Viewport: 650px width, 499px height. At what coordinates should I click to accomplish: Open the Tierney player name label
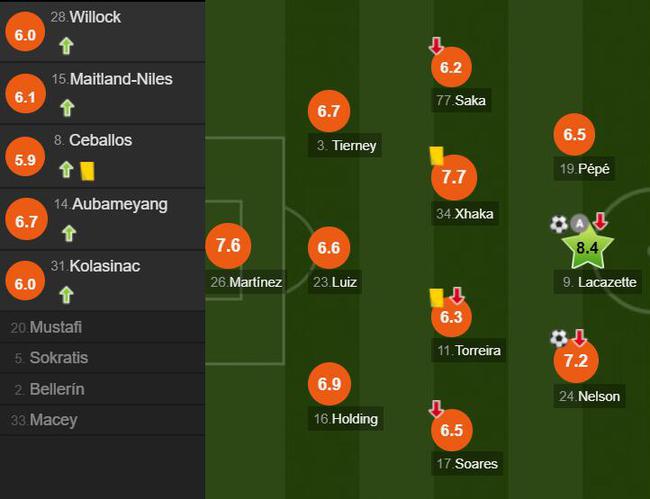click(345, 145)
